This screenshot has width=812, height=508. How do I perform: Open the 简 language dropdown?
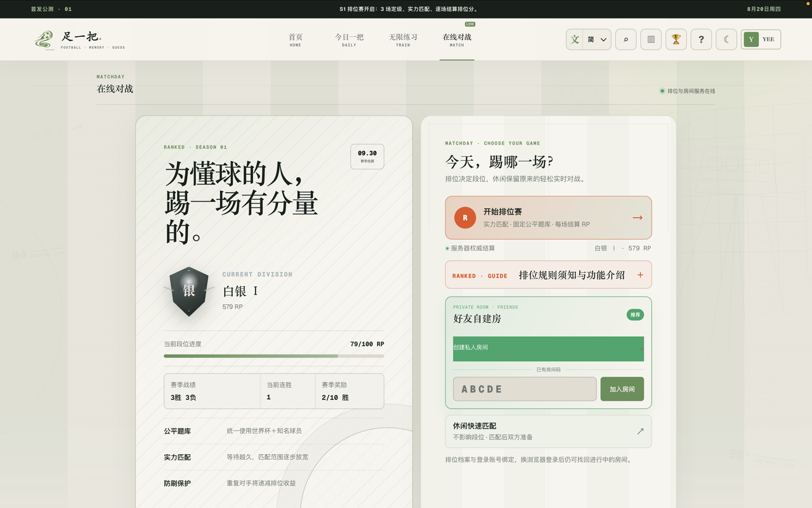point(597,39)
